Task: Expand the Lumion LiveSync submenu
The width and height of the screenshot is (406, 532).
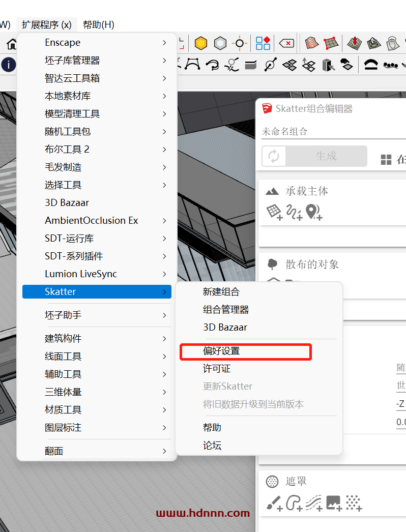Action: (x=97, y=274)
